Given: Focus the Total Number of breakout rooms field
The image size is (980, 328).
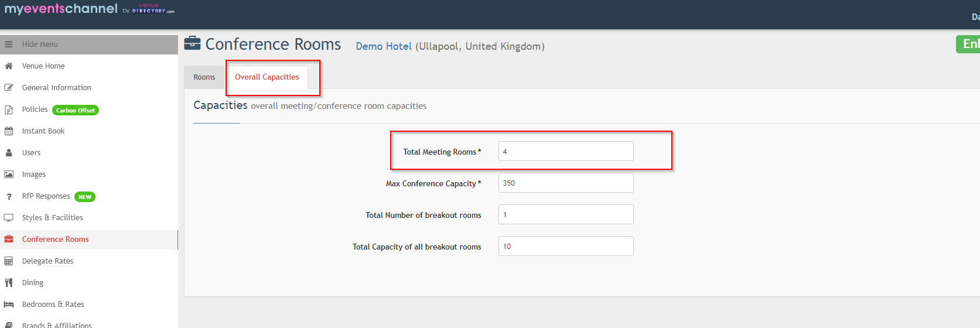Looking at the screenshot, I should (x=566, y=214).
